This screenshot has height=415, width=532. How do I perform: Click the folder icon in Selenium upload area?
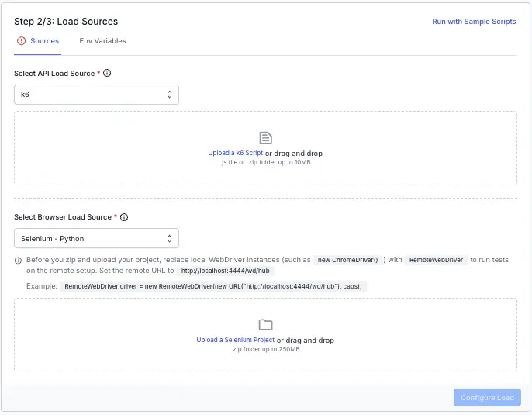(x=266, y=325)
